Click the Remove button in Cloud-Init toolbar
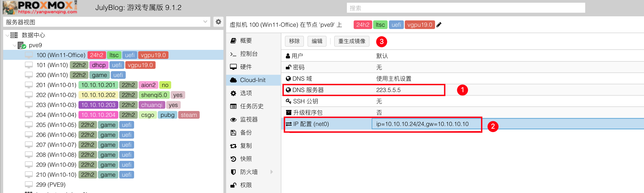The image size is (644, 193). coord(294,41)
